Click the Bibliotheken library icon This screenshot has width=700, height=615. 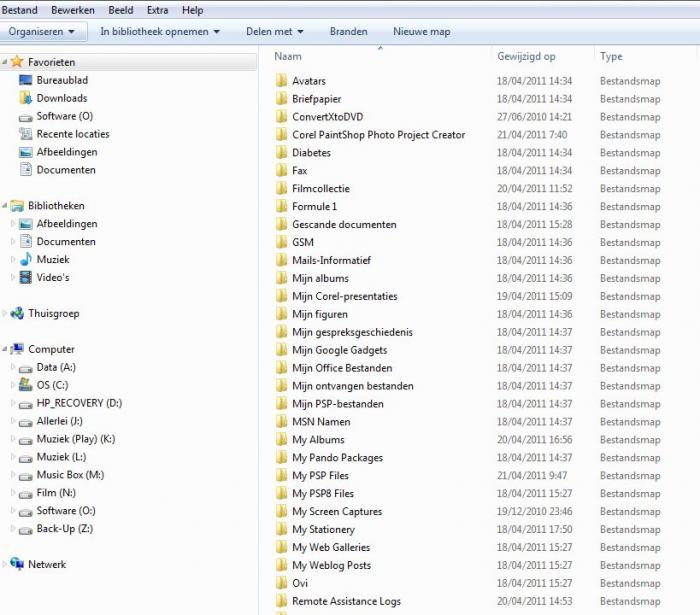[17, 206]
